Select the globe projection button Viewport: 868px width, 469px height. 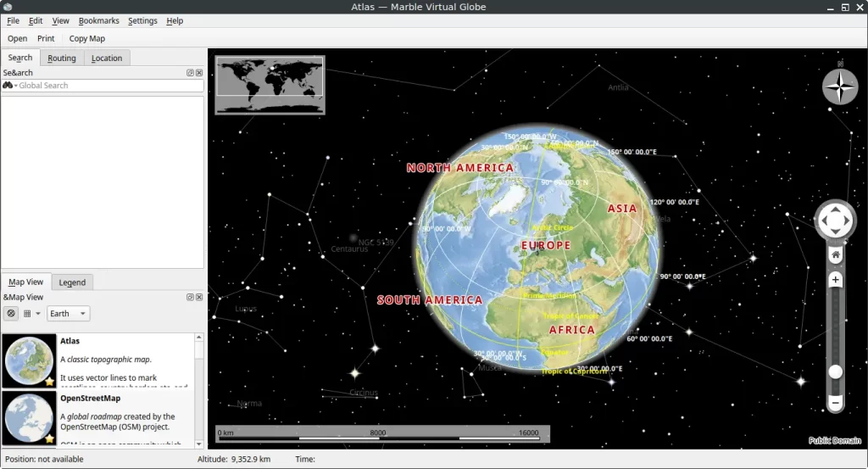click(11, 314)
